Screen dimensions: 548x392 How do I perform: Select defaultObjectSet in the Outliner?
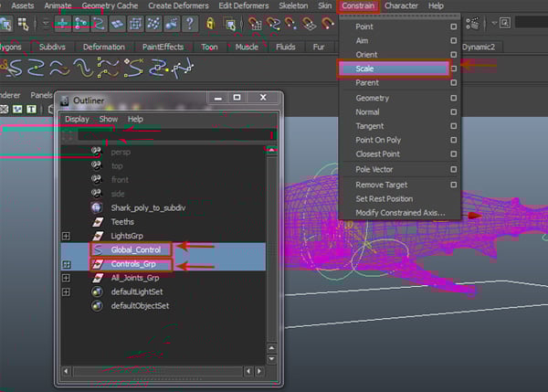coord(140,306)
